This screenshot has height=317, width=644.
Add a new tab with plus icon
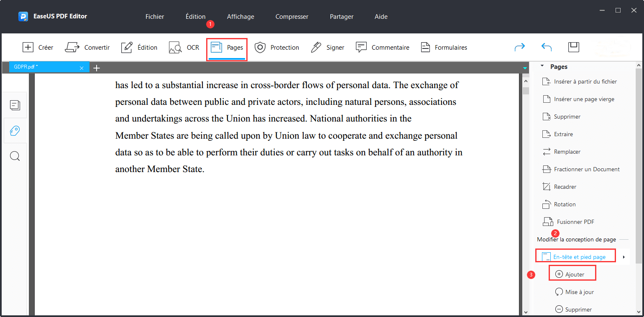point(97,68)
